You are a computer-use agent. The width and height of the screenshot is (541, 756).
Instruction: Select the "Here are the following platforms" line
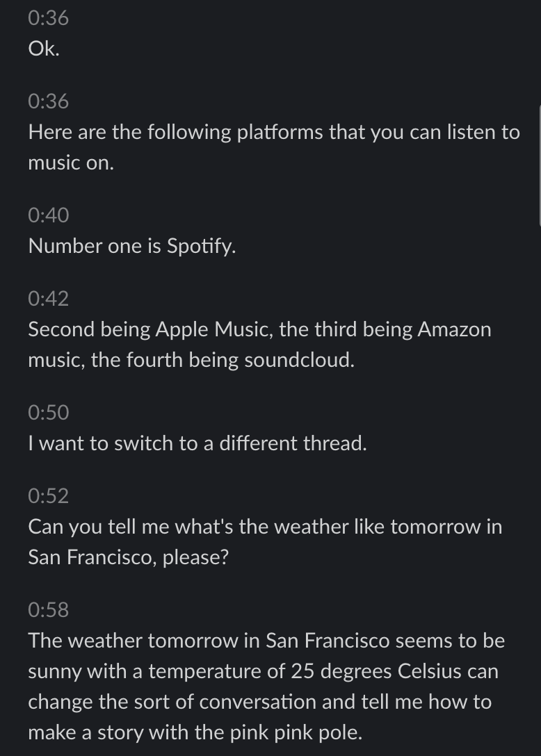click(x=273, y=132)
